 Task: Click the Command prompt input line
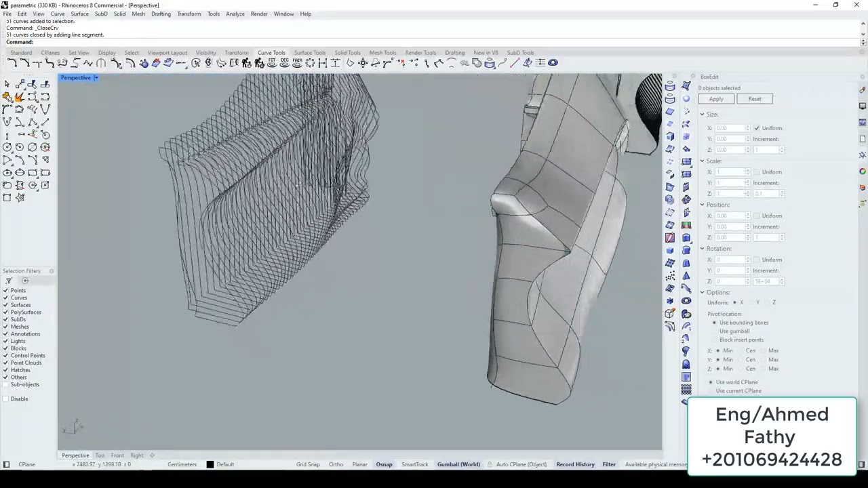point(434,42)
